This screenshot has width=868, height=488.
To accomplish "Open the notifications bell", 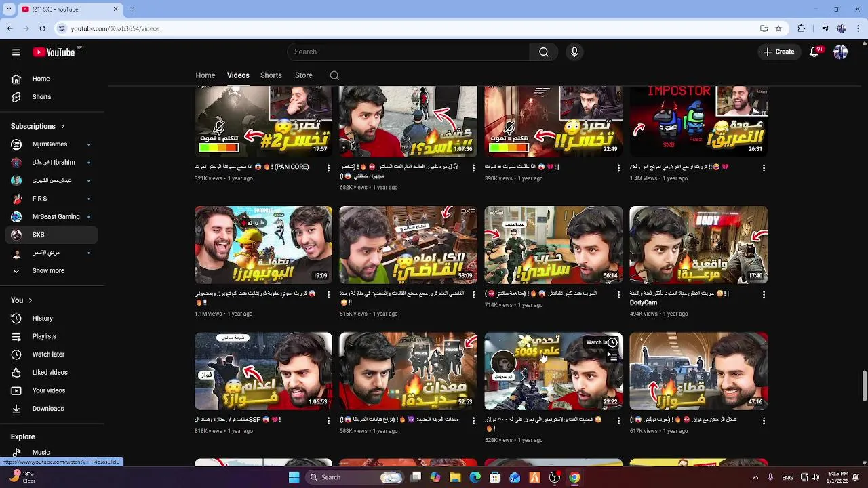I will coord(815,52).
